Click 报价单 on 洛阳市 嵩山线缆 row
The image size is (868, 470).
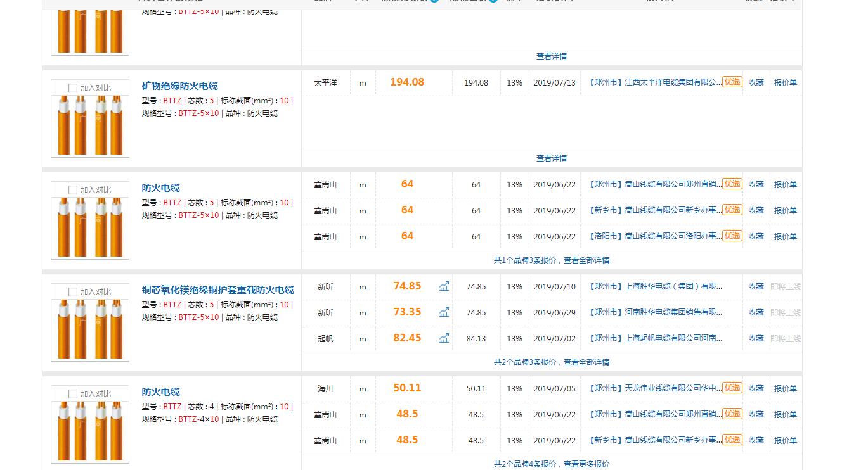point(786,236)
